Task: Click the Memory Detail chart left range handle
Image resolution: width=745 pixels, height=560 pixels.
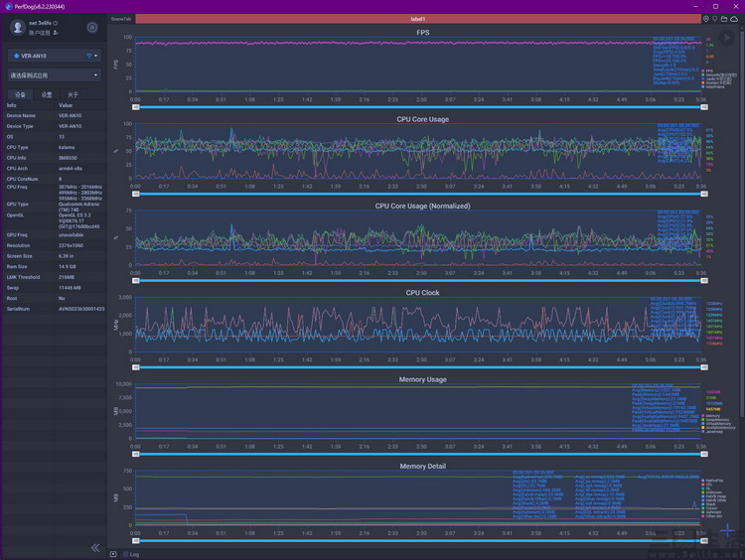Action: click(136, 540)
